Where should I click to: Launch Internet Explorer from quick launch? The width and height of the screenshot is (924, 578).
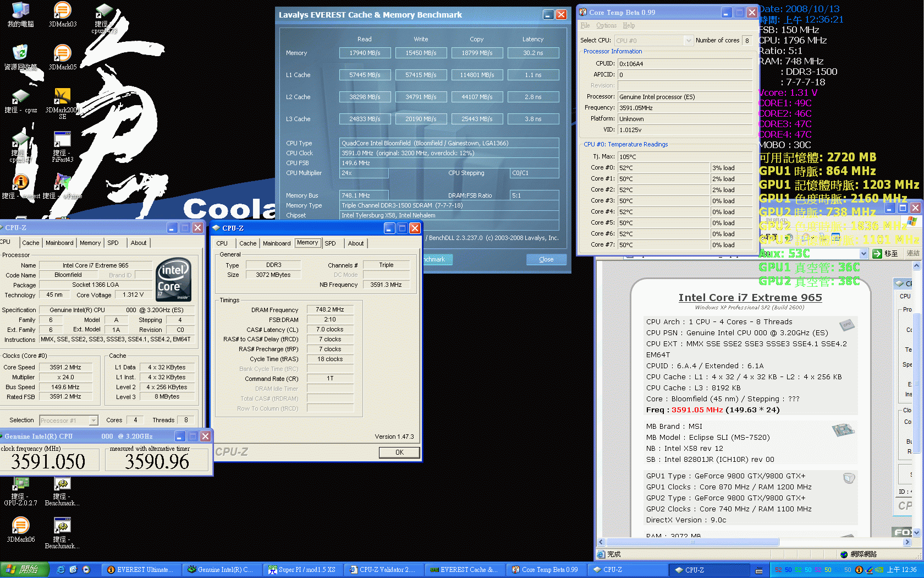(61, 570)
